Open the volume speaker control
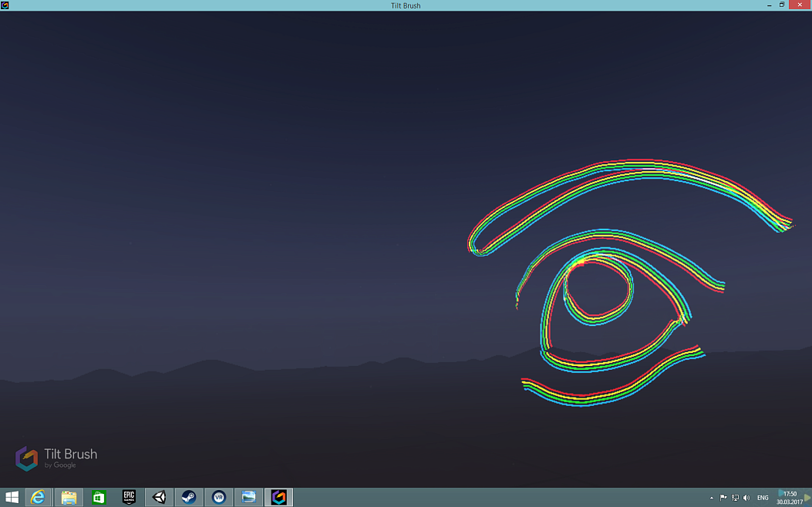 tap(746, 499)
